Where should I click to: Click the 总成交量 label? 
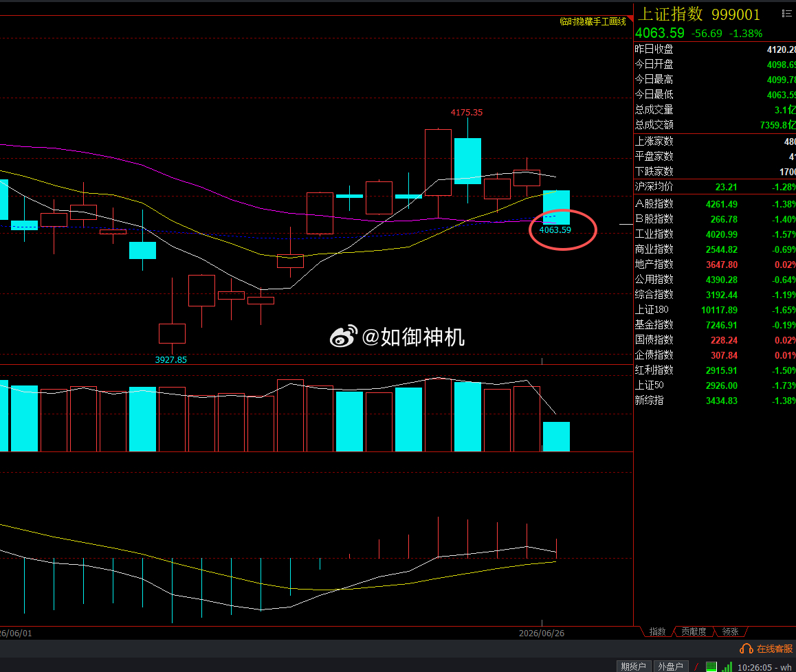(x=654, y=110)
